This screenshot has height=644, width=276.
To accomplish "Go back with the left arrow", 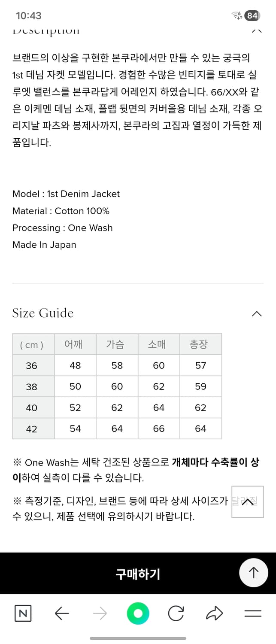I will click(x=62, y=614).
